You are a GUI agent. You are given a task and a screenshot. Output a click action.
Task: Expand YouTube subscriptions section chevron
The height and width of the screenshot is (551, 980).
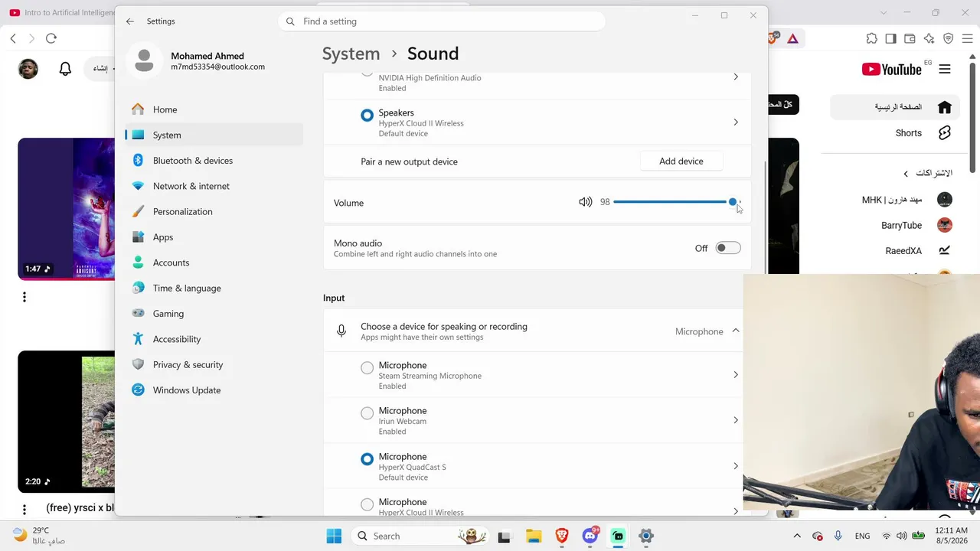point(906,174)
